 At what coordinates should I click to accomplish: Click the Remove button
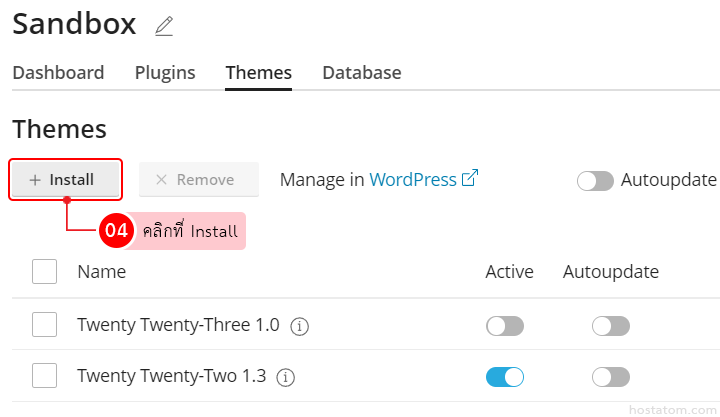(198, 180)
